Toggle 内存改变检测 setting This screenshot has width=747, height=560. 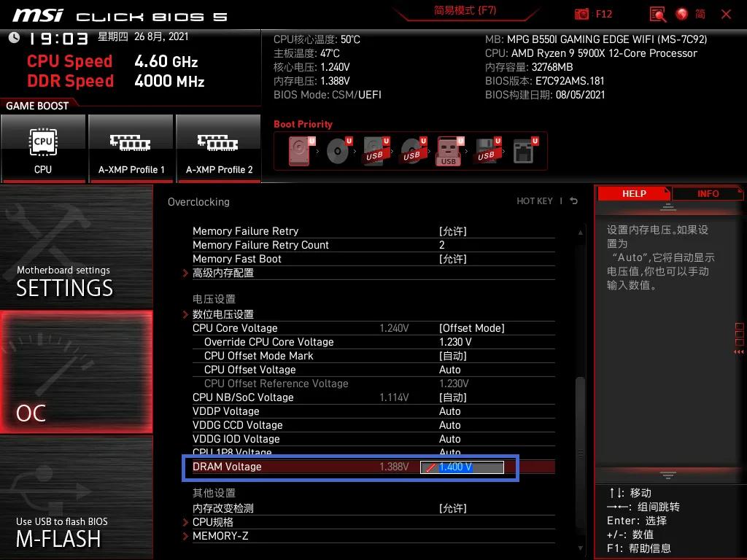[452, 508]
